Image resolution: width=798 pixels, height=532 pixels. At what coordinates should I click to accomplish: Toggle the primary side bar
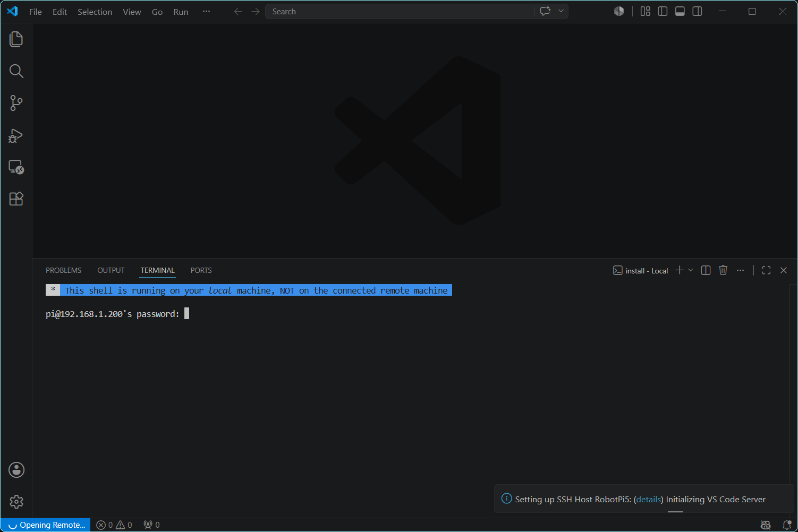[x=663, y=11]
